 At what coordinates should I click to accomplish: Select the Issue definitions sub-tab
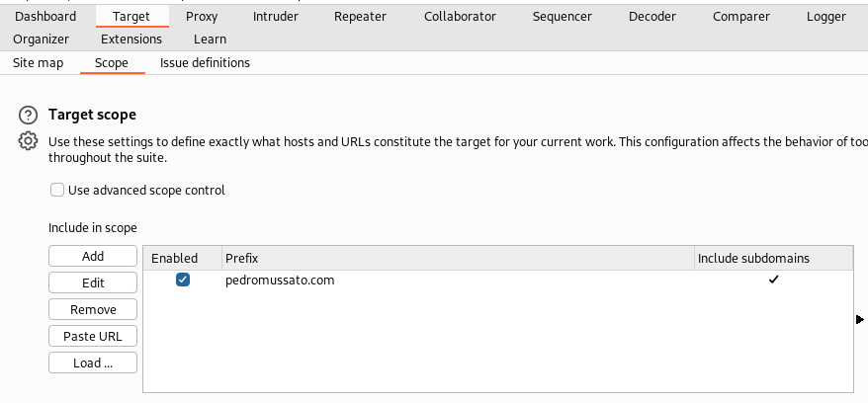(x=205, y=62)
